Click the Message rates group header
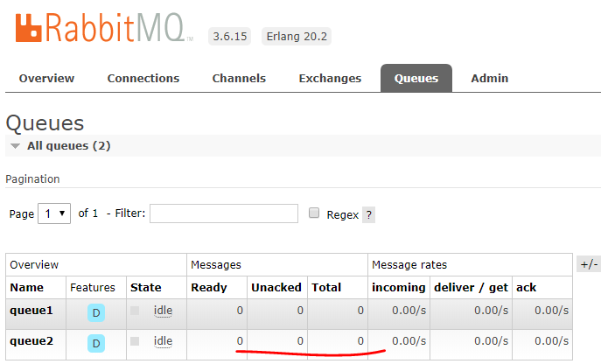The height and width of the screenshot is (364, 601). pos(409,264)
